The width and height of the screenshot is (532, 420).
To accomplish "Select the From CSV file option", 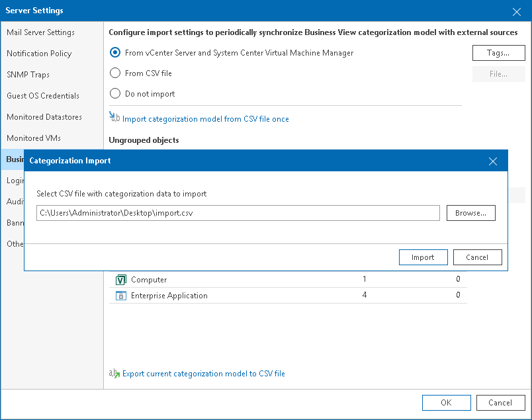I will tap(115, 73).
